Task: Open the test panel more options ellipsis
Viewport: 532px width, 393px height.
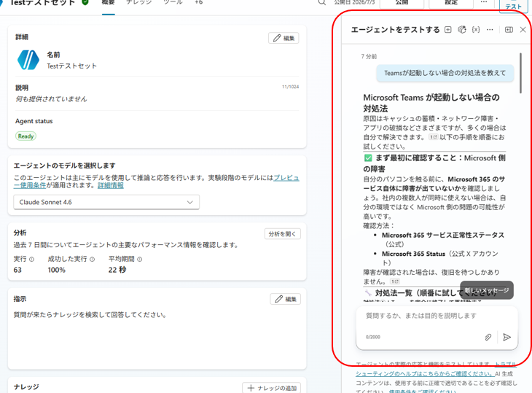Action: [490, 30]
